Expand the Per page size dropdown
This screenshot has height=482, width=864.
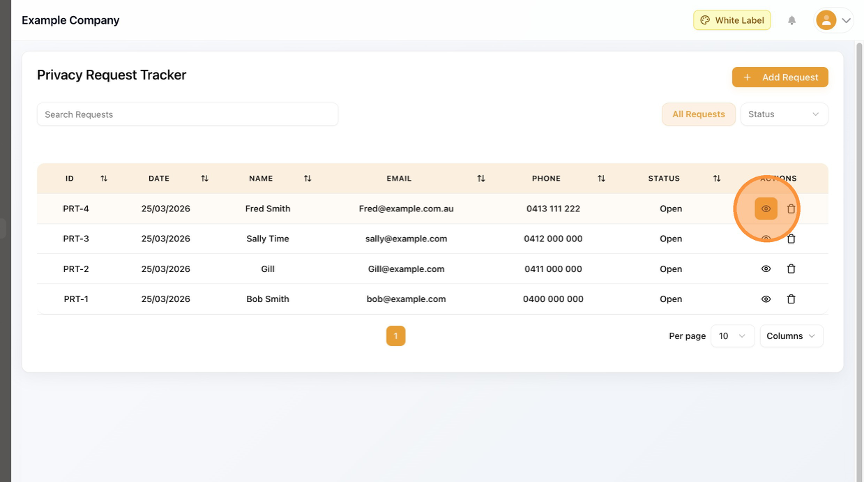733,336
